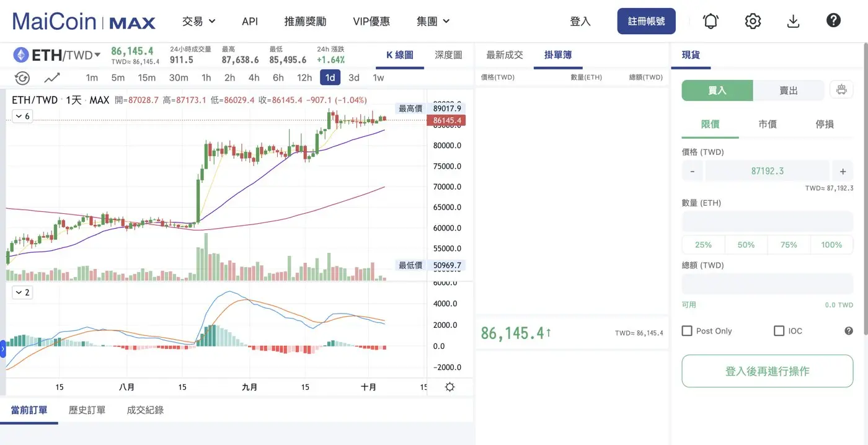868x445 pixels.
Task: Open the 集團 dropdown menu
Action: (433, 21)
